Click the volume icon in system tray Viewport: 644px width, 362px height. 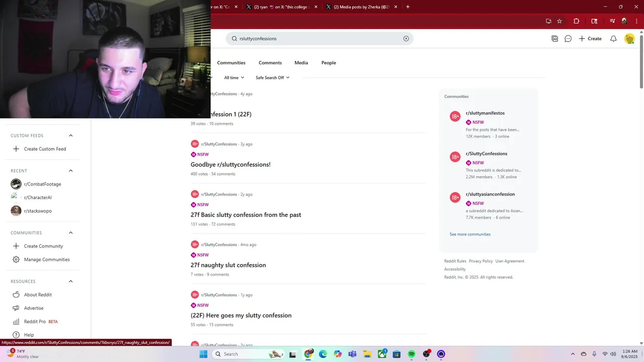[613, 354]
